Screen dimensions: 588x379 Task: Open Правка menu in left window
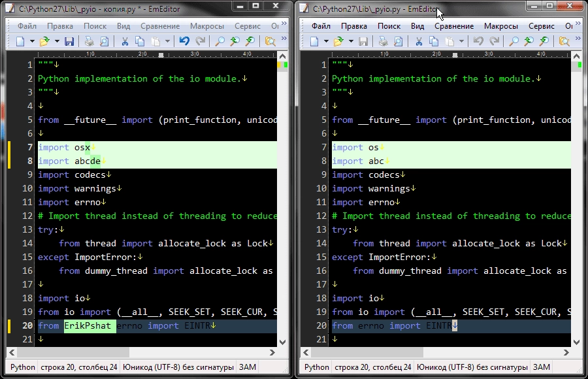[60, 26]
